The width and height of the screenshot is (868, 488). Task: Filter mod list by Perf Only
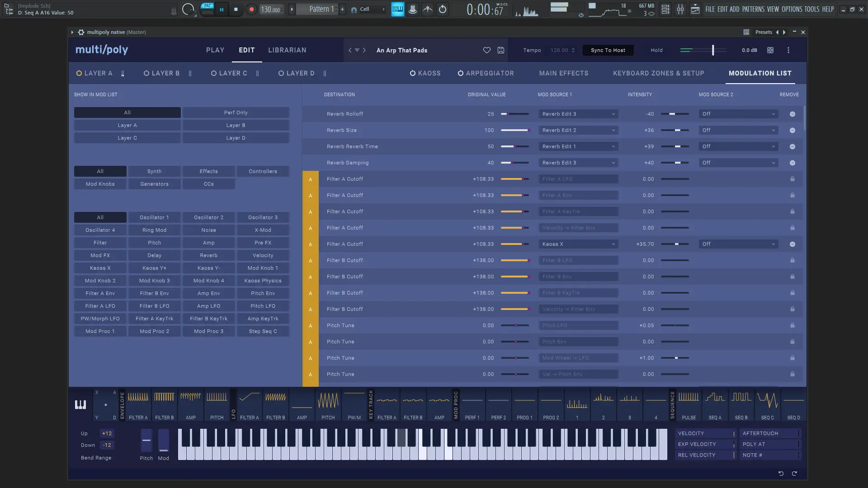pos(236,113)
